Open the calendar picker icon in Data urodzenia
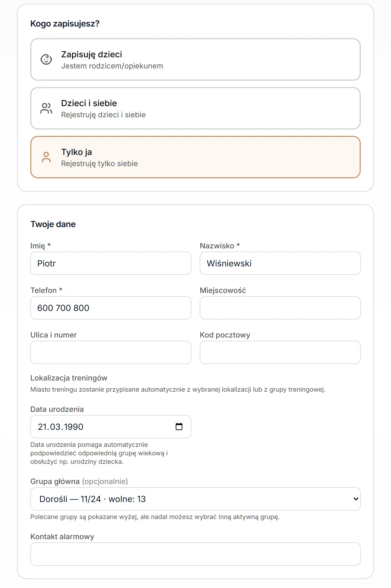Viewport: 391px width, 588px height. [x=179, y=426]
